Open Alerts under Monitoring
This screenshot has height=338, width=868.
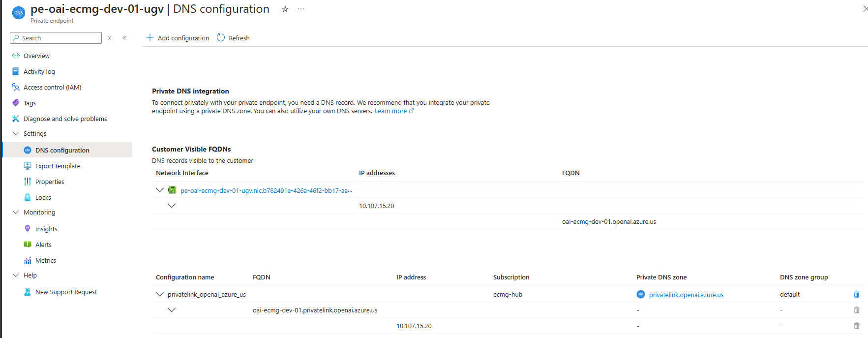(x=43, y=245)
